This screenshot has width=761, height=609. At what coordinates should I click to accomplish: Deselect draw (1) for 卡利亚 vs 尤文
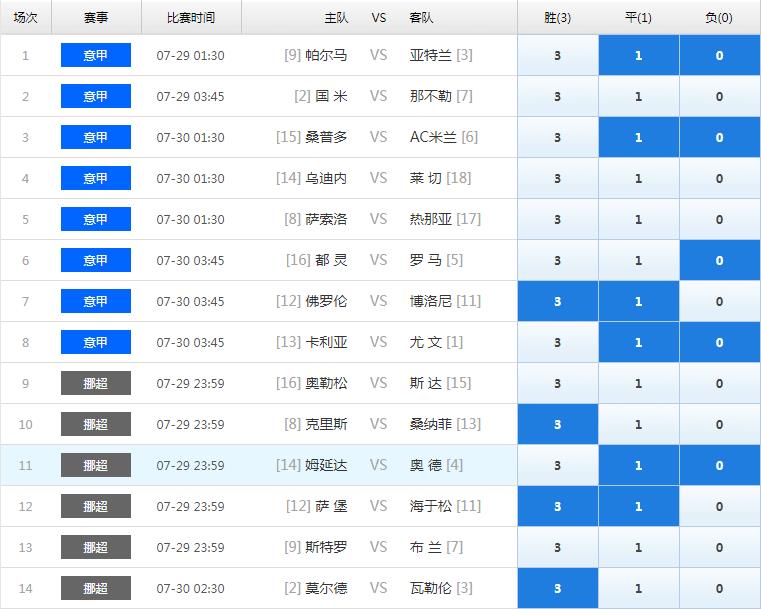tap(638, 342)
